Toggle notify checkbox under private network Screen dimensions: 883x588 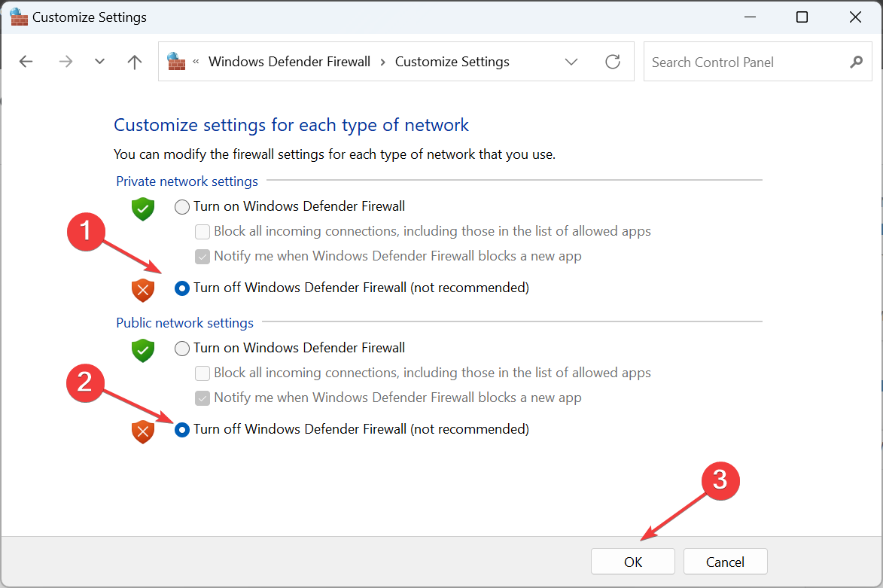(202, 256)
